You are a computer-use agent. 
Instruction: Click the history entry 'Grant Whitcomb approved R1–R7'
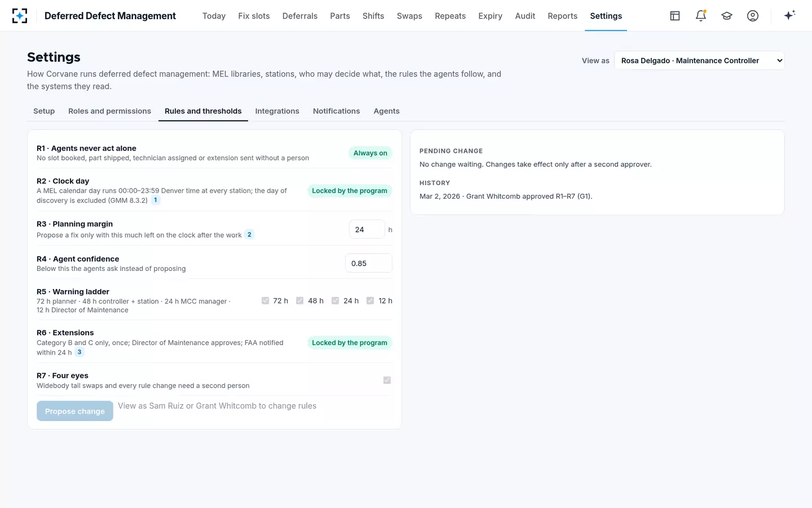coord(506,196)
